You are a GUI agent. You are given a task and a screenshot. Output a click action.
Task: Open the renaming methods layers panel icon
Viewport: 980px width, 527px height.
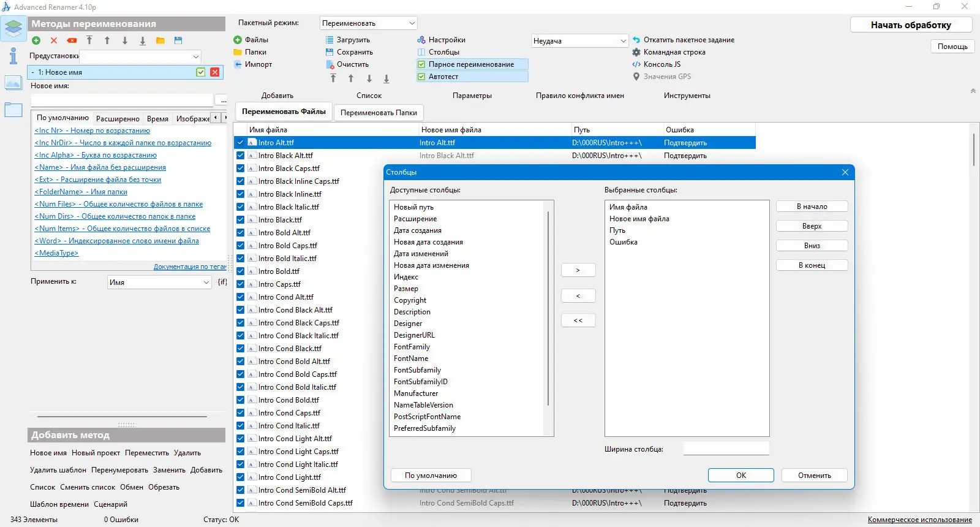(13, 28)
